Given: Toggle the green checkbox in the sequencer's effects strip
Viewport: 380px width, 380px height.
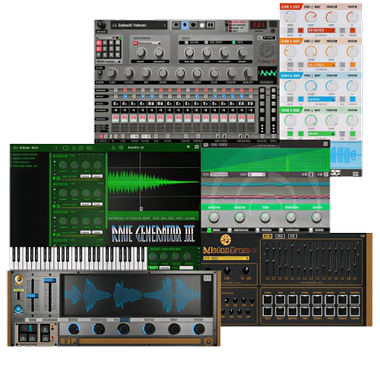Looking at the screenshot, I should [x=234, y=43].
